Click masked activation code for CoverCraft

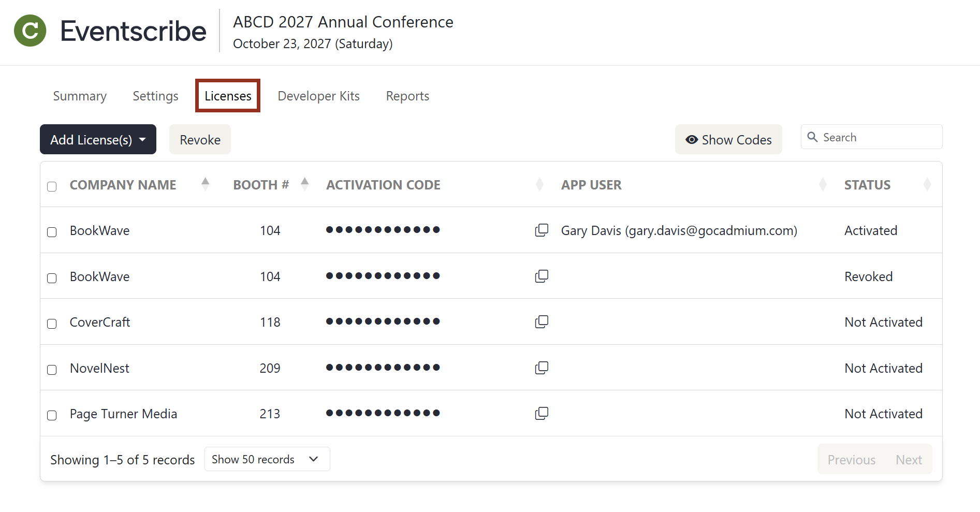click(383, 321)
